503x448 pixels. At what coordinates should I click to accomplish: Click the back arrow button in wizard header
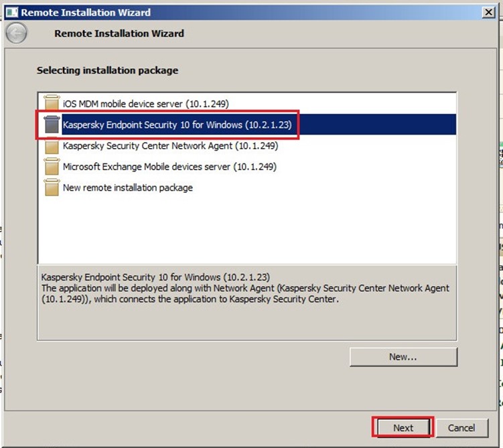pyautogui.click(x=16, y=33)
